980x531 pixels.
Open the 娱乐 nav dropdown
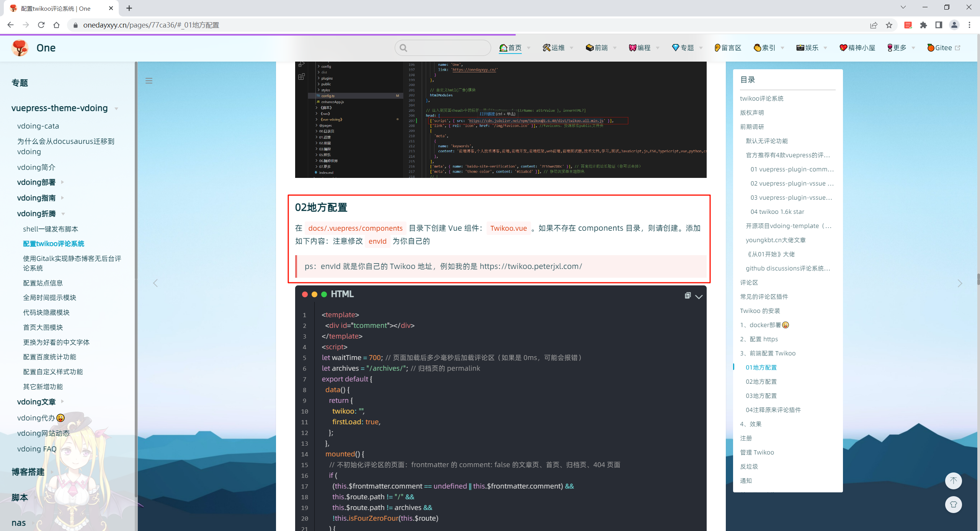[x=812, y=48]
